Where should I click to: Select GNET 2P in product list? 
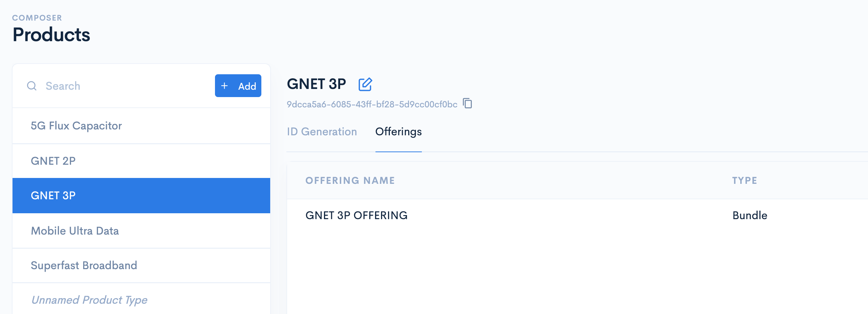pos(141,161)
